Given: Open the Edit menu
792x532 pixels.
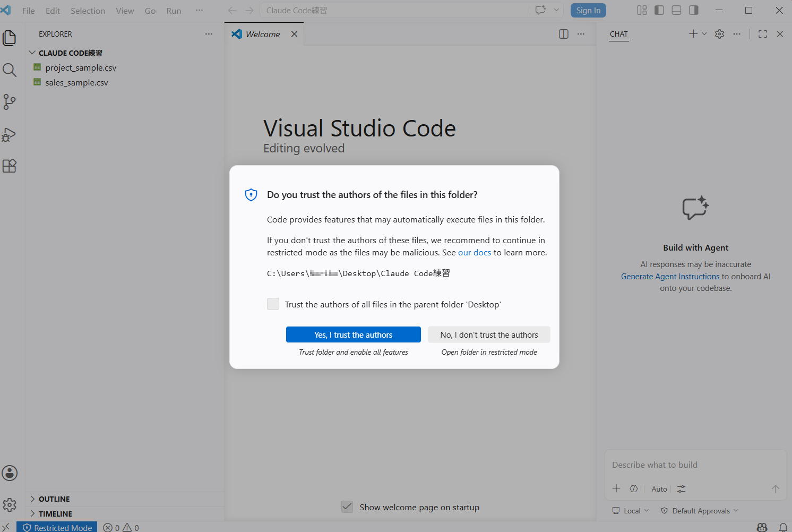Looking at the screenshot, I should click(53, 11).
